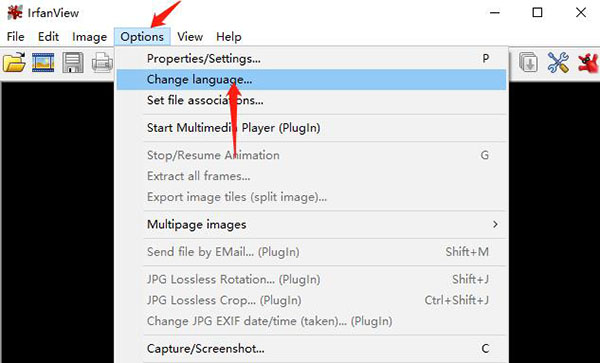Click the Print printer icon
The image size is (600, 363).
pyautogui.click(x=102, y=63)
